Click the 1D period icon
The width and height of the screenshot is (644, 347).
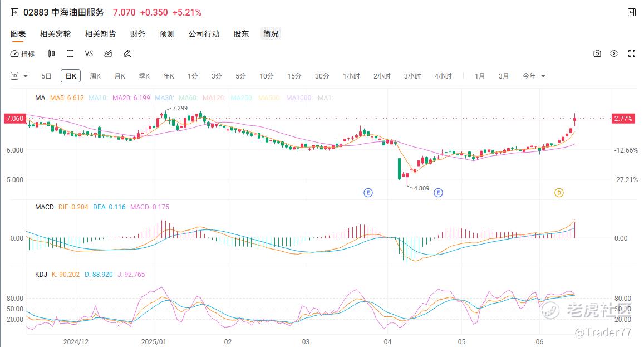pos(14,76)
